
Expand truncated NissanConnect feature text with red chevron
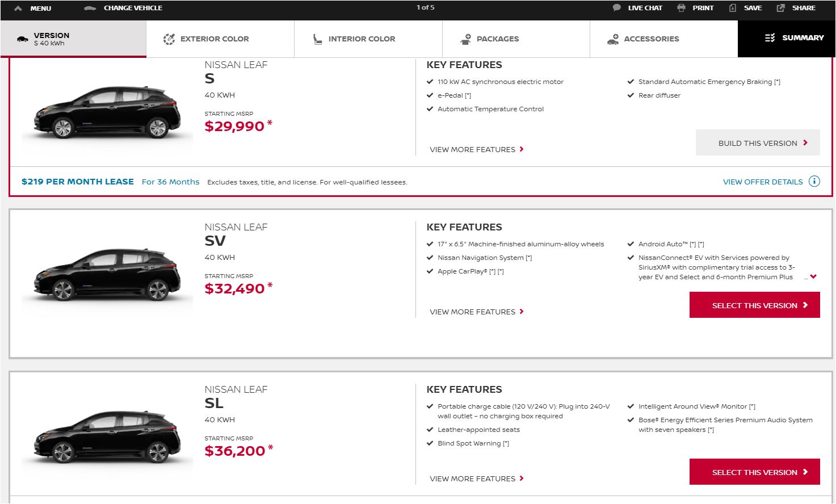point(813,277)
